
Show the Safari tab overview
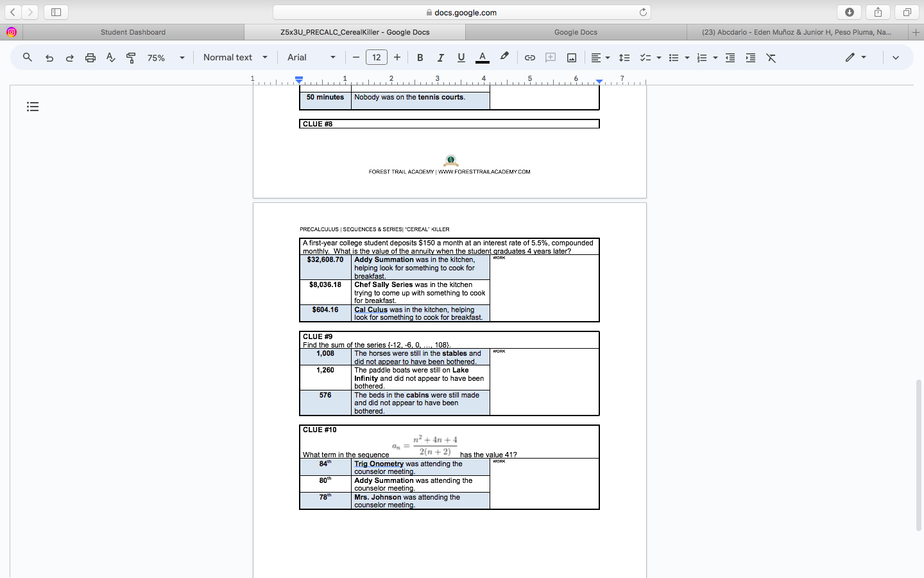click(x=907, y=12)
